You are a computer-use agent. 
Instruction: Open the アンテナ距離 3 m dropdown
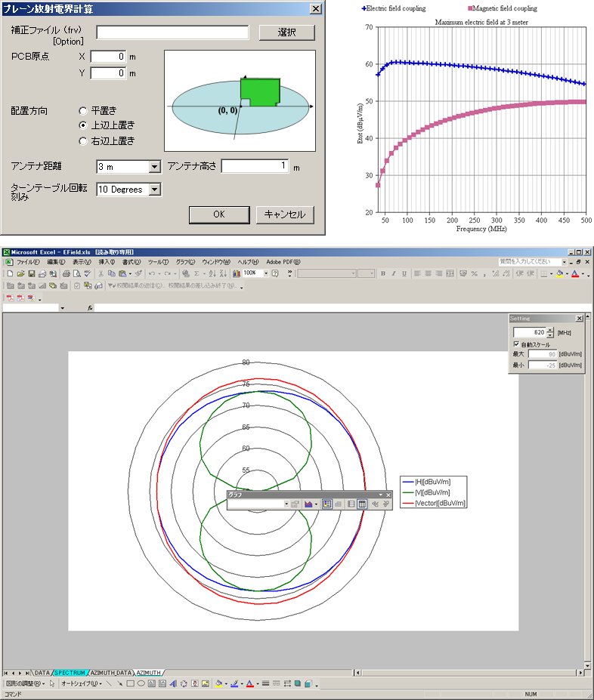click(154, 167)
